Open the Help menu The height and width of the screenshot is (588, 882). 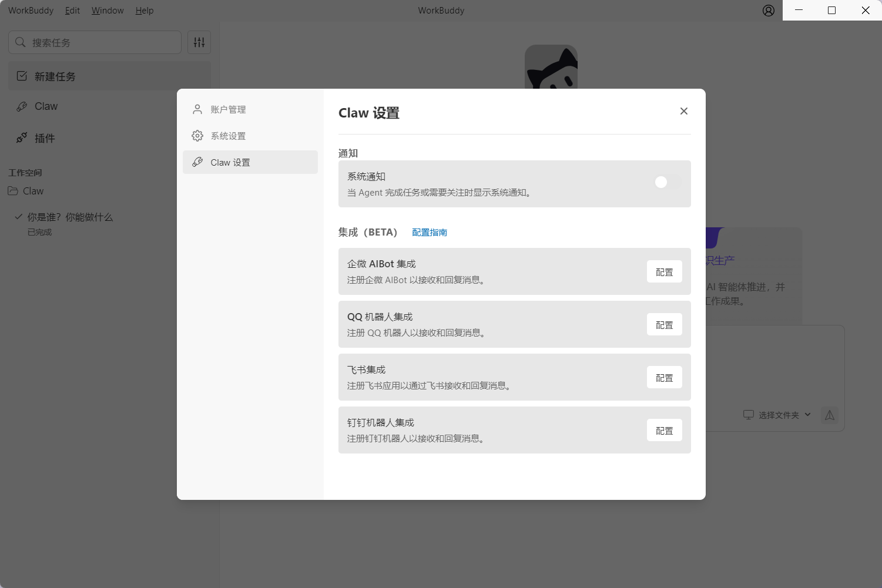click(x=144, y=11)
